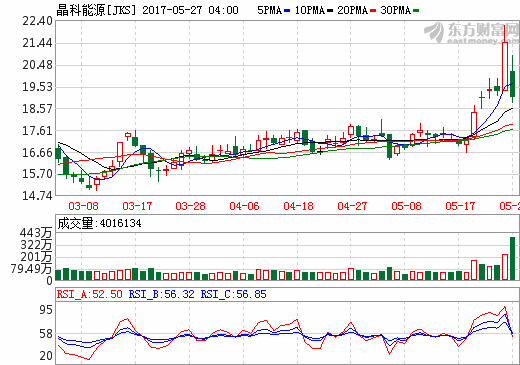Click the 16.66 price axis label

pyautogui.click(x=37, y=153)
